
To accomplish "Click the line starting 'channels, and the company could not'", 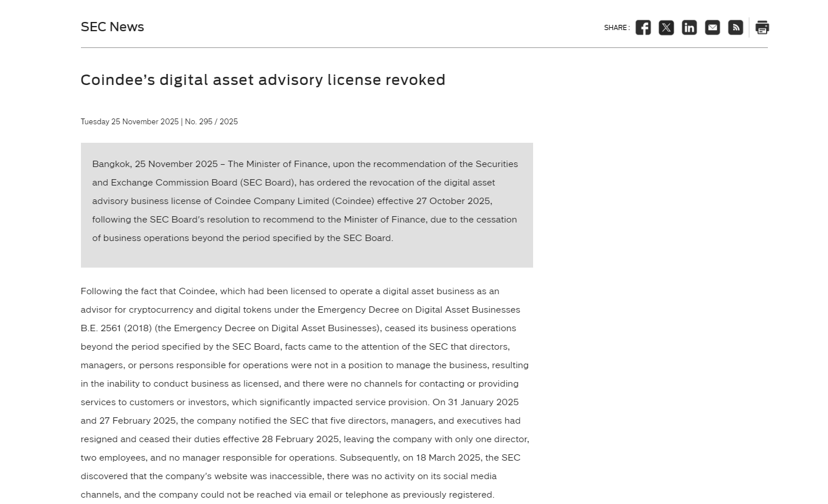I will pyautogui.click(x=287, y=495).
